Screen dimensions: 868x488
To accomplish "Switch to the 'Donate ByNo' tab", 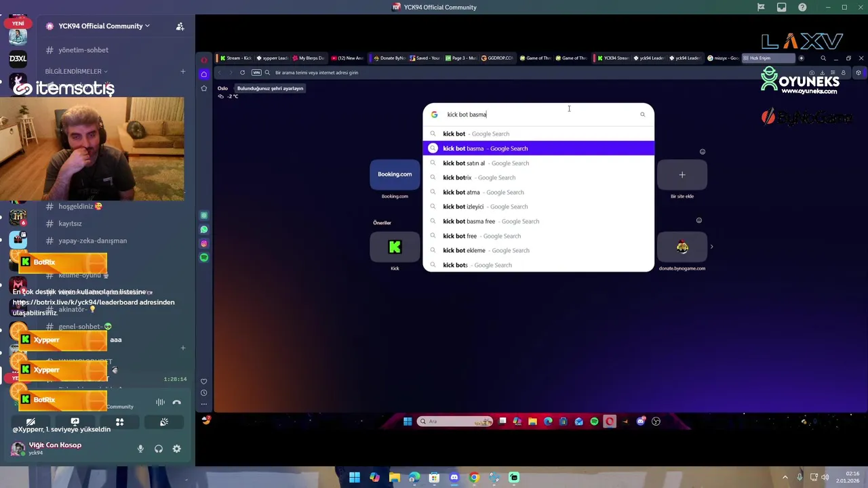I will (x=389, y=58).
